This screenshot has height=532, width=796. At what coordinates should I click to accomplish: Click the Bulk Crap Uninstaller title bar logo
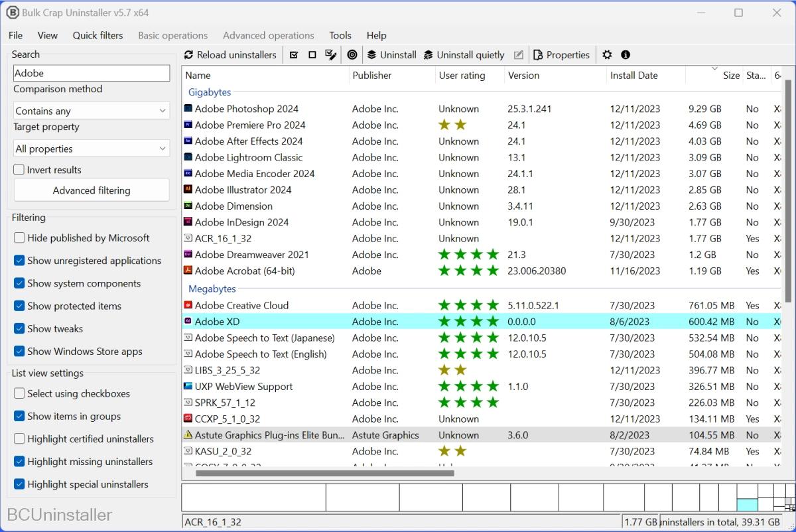(12, 13)
